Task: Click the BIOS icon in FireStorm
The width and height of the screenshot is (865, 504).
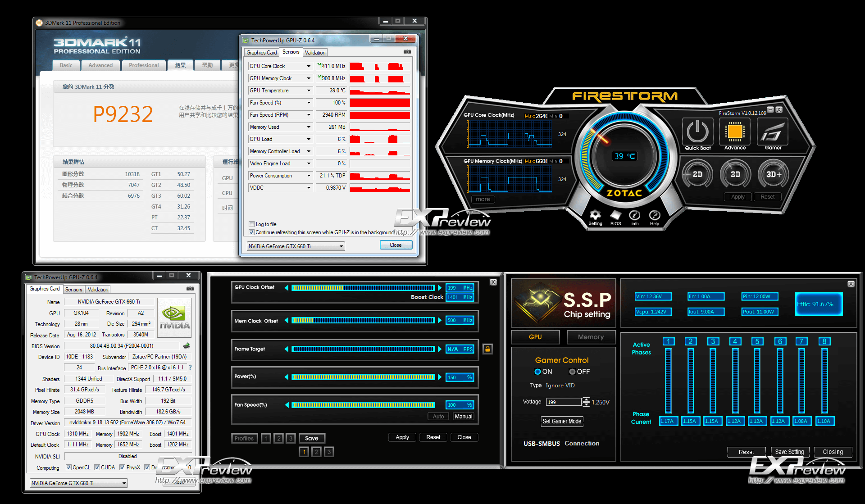Action: click(615, 215)
